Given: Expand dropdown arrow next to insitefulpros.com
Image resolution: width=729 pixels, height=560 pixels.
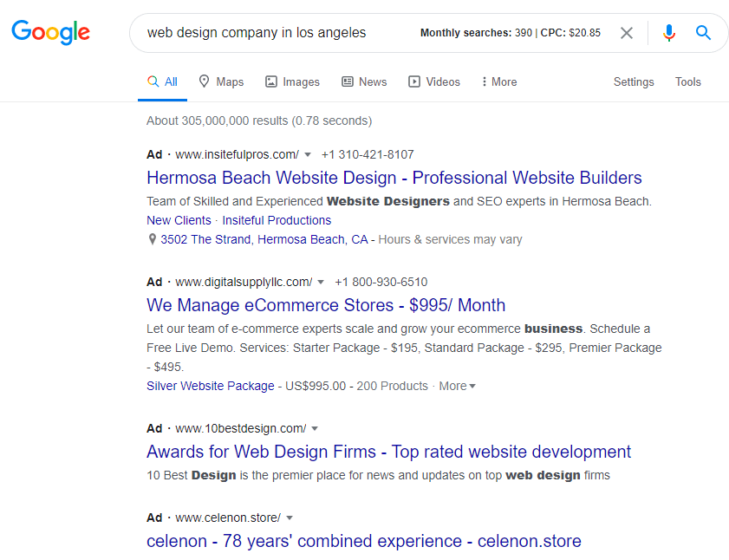Looking at the screenshot, I should (308, 154).
